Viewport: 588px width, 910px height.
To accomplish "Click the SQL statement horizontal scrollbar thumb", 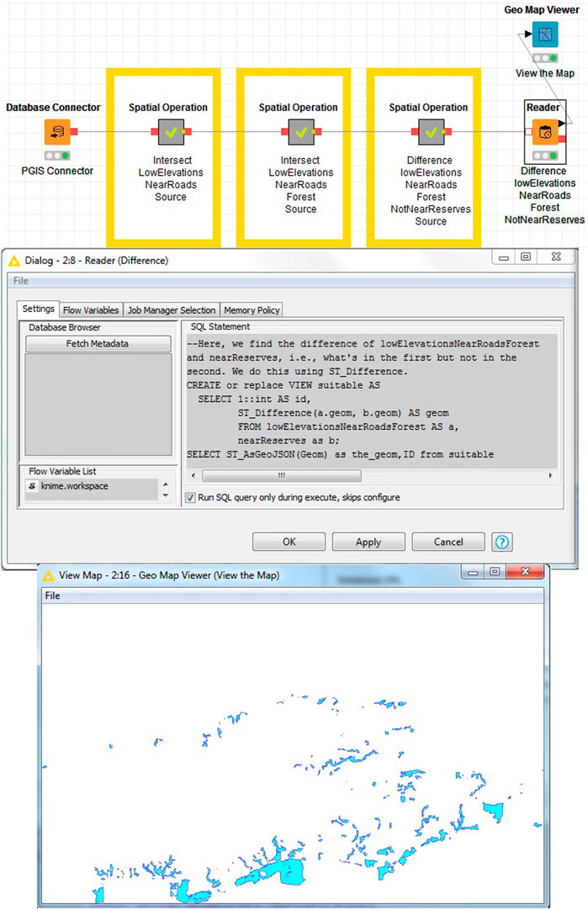I will coord(282,476).
